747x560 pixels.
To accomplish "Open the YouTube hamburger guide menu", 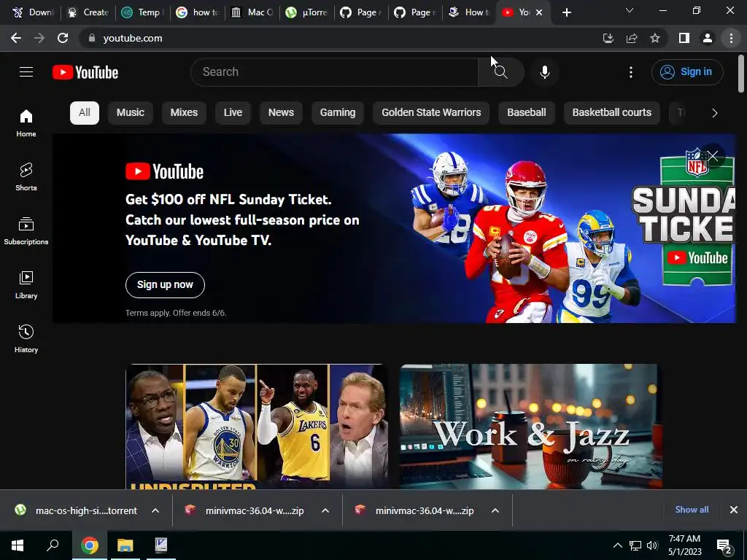I will pos(26,72).
